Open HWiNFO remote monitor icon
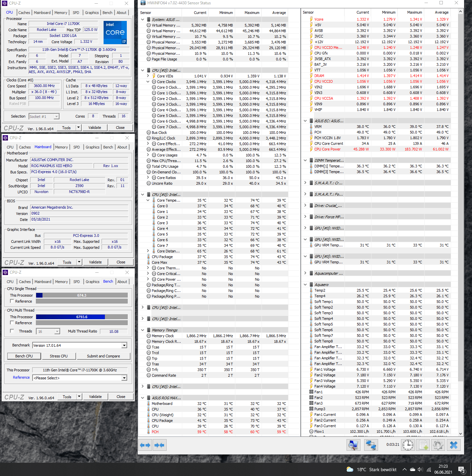Viewport: 472px width, 476px height. pyautogui.click(x=354, y=445)
